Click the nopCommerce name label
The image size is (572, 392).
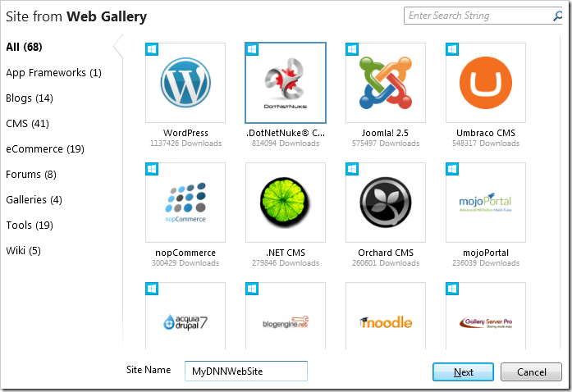(185, 253)
